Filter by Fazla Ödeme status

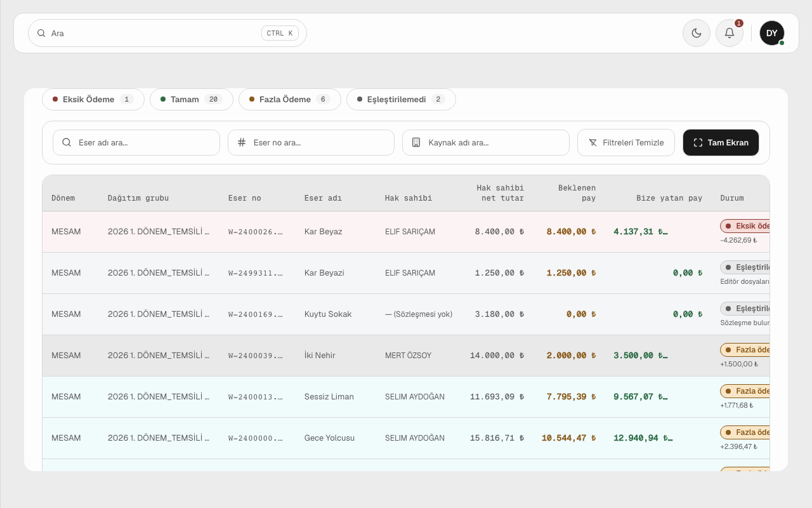tap(290, 99)
